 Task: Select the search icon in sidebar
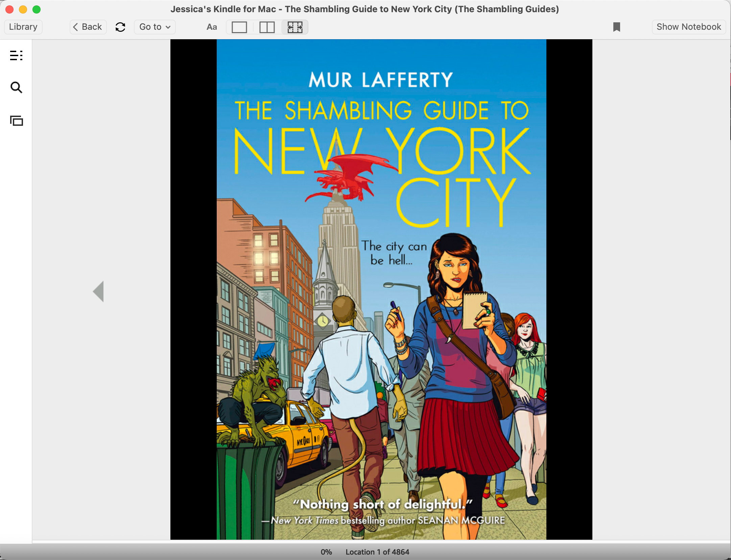(16, 87)
